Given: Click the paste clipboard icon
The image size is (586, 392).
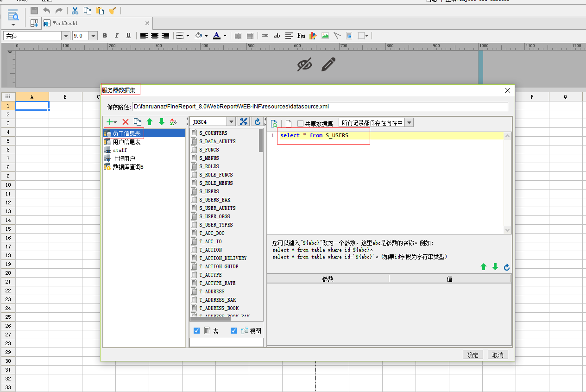Looking at the screenshot, I should [100, 10].
